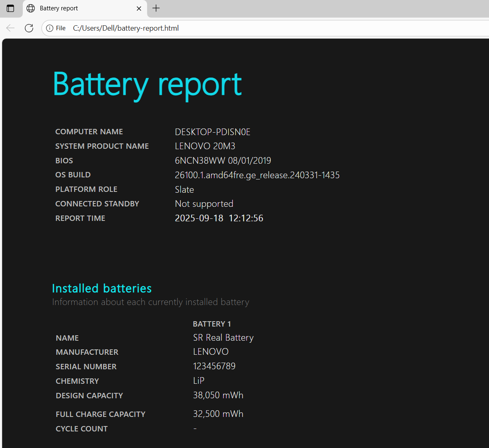Click the Installed batteries section heading
The width and height of the screenshot is (489, 448).
(102, 288)
